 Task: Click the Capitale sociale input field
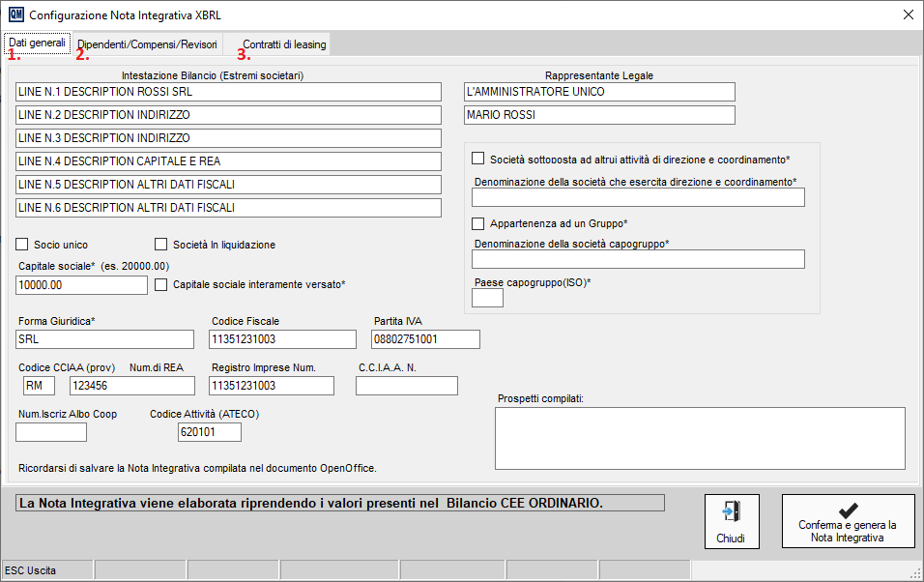tap(81, 285)
